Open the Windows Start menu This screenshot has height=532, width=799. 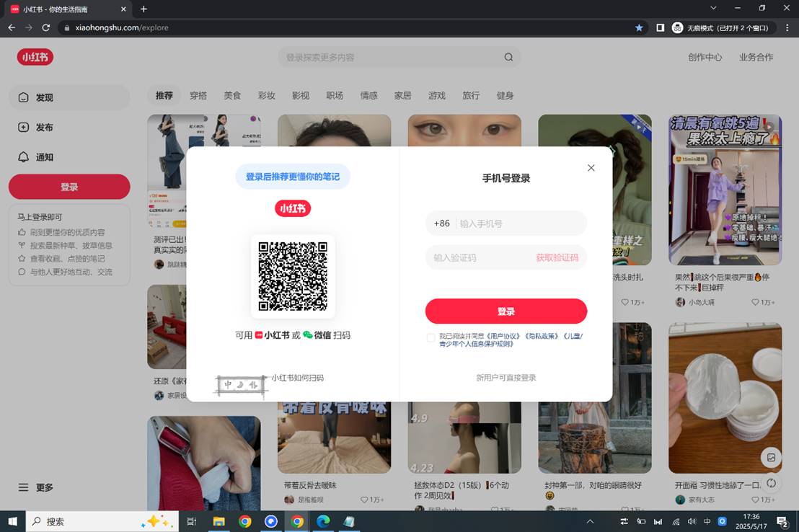click(x=13, y=521)
